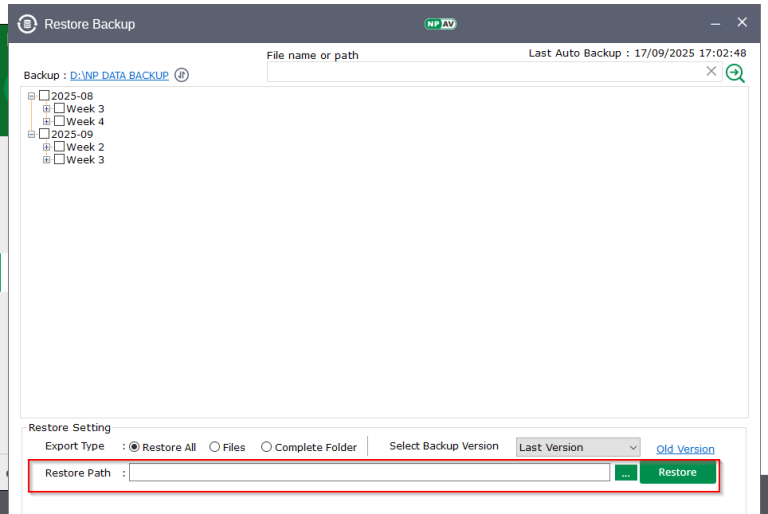The height and width of the screenshot is (514, 768).
Task: Check Week 4 under 2025-08
Action: [x=59, y=121]
